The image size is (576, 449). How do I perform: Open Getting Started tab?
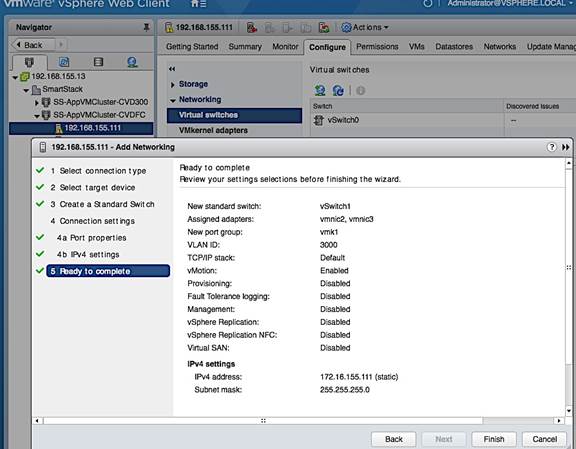(192, 47)
